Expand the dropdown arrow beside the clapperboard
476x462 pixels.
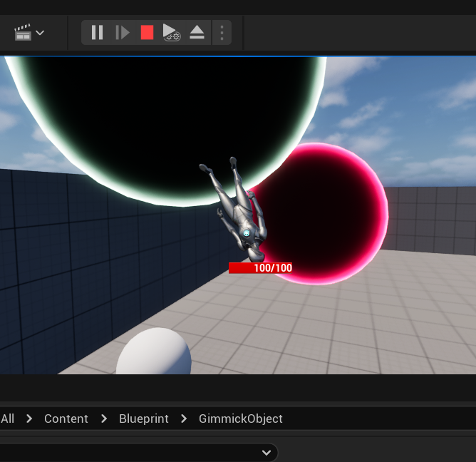[x=40, y=33]
